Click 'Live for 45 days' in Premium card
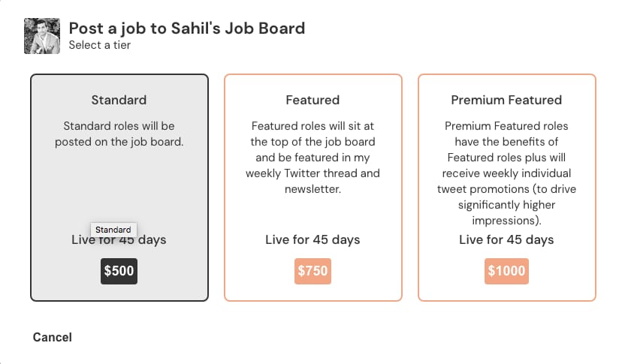Viewport: 625px width, 364px height. [x=506, y=240]
